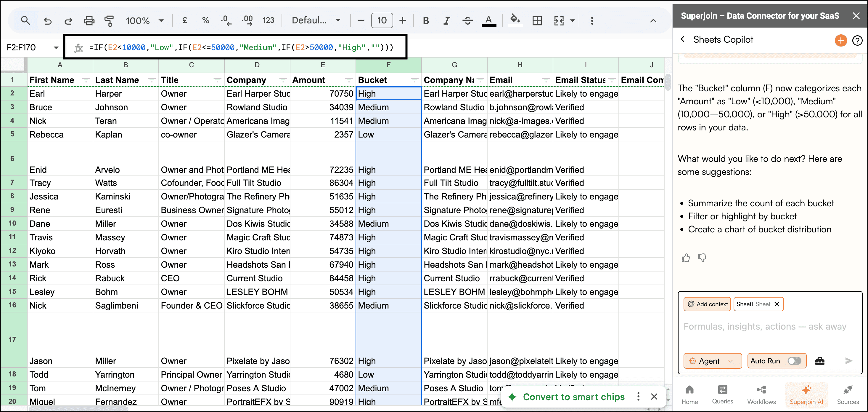Select column F header
The width and height of the screenshot is (868, 412).
388,65
